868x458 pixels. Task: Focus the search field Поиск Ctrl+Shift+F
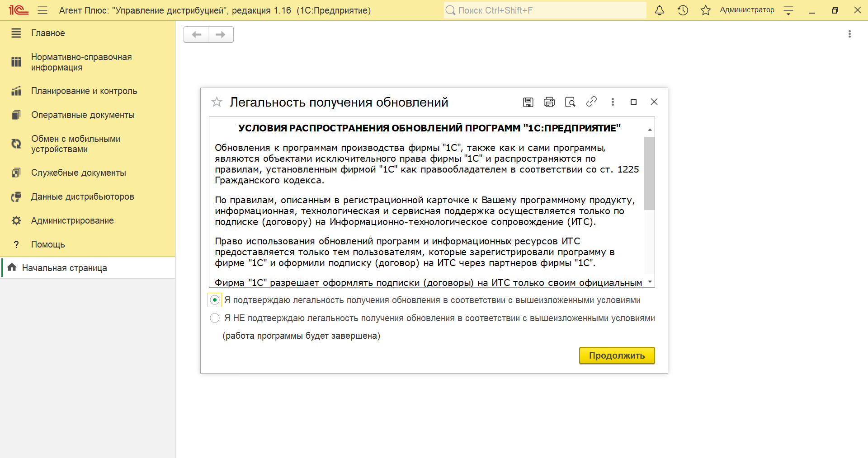click(x=545, y=10)
